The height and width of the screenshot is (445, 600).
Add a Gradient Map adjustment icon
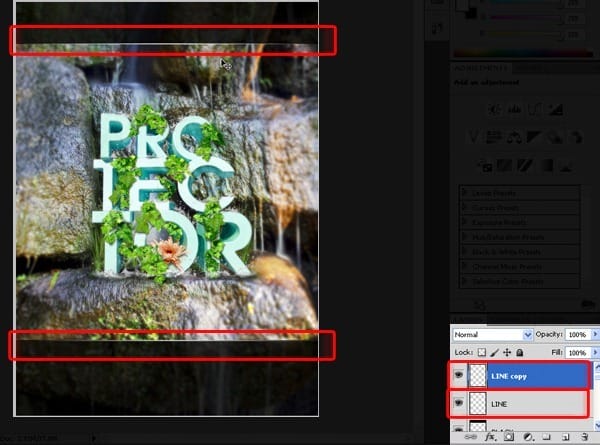(547, 166)
